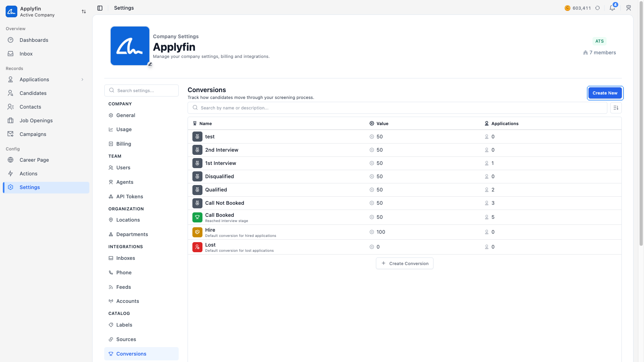Open Sources catalog settings
Viewport: 644px width, 362px height.
point(141,339)
